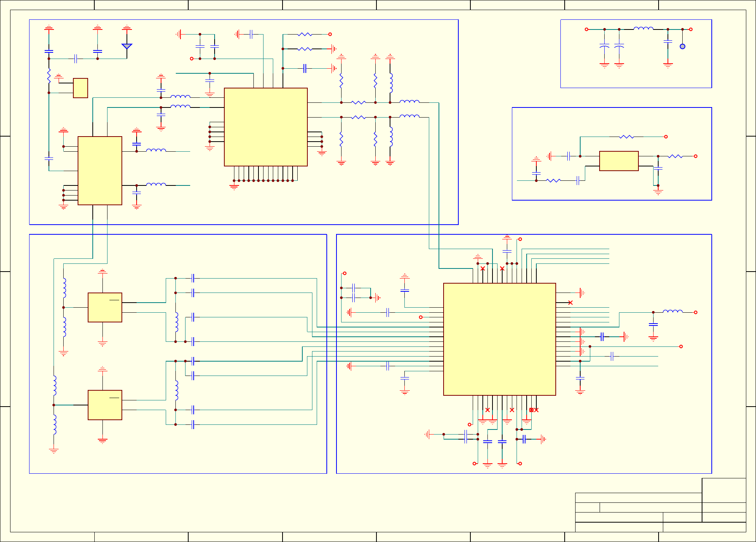Screen dimensions: 756x542
Task: Click the output resistor in middle-right block
Action: [x=675, y=156]
